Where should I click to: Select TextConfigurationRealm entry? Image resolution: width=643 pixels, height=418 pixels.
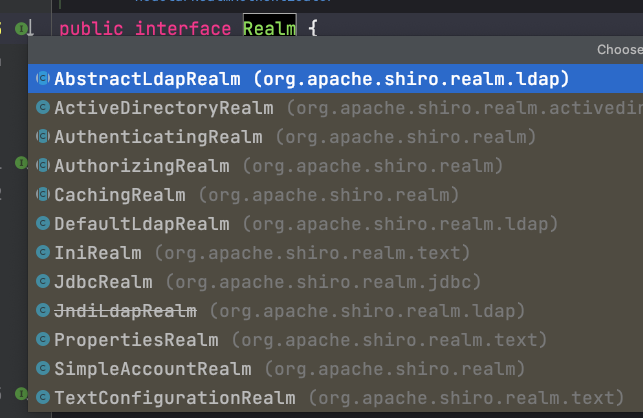(x=335, y=398)
